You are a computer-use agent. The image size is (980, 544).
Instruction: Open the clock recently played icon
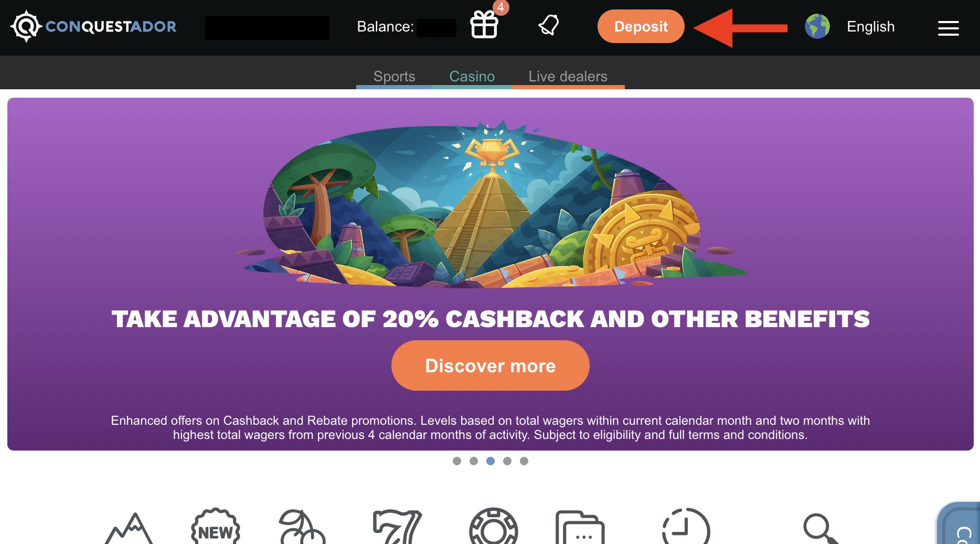(686, 526)
